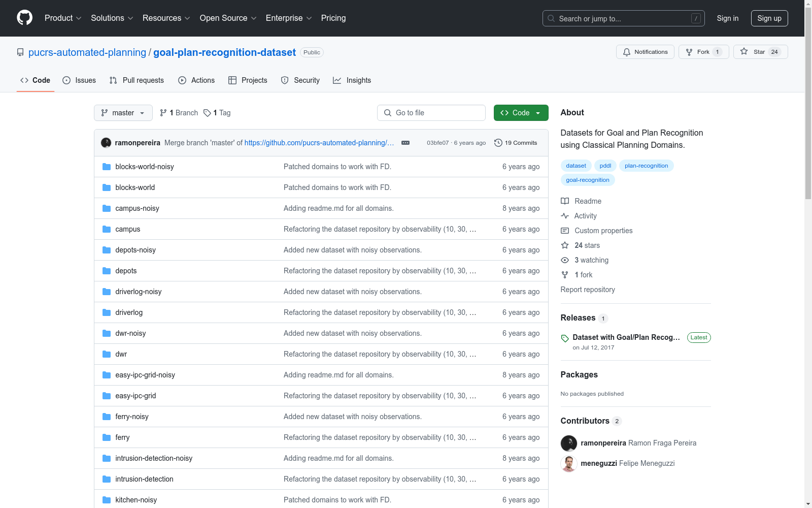Click the star icon in Star button
Screen dimensions: 812x508
(x=744, y=51)
